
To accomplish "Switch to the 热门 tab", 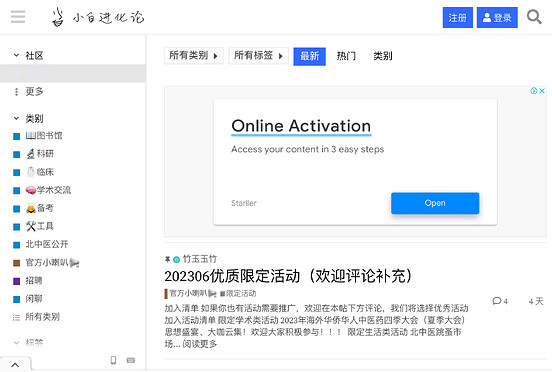I will click(346, 56).
